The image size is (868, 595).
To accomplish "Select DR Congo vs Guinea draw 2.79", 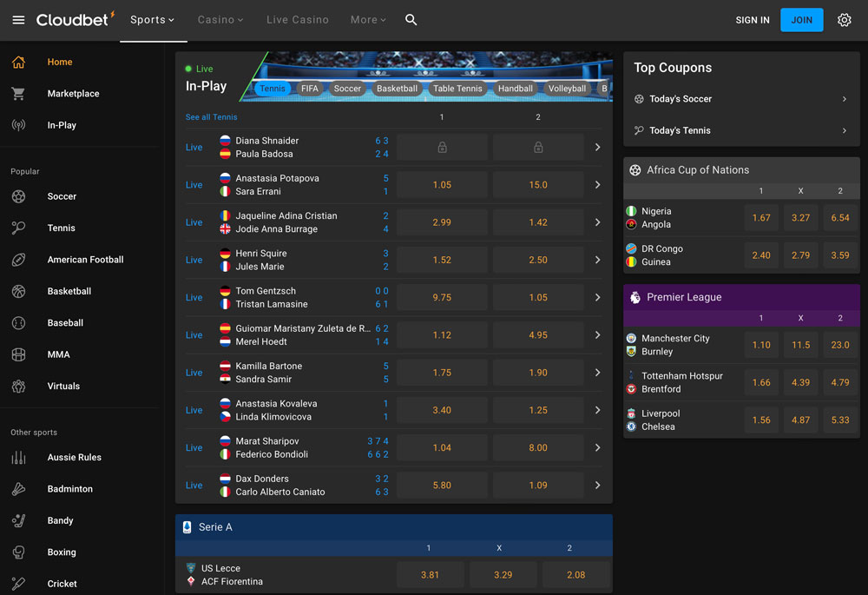I will click(x=800, y=255).
